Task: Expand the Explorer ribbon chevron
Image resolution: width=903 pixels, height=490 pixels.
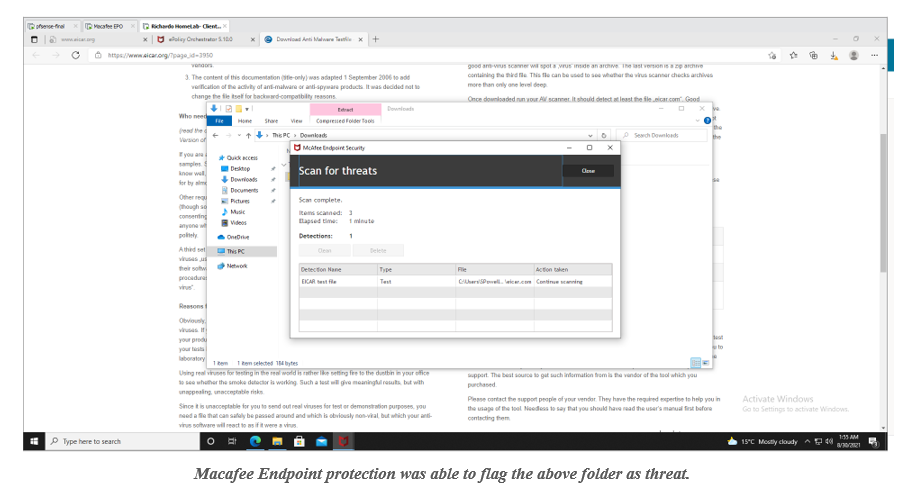Action: click(697, 120)
